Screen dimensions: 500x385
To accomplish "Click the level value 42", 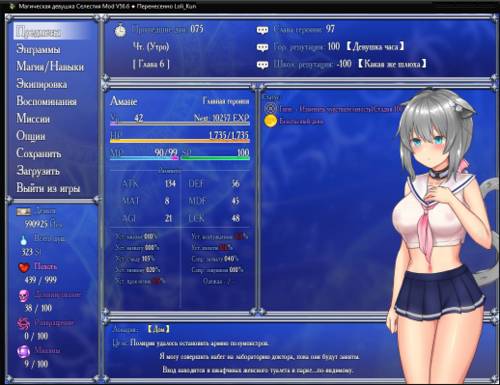I will click(x=139, y=118).
